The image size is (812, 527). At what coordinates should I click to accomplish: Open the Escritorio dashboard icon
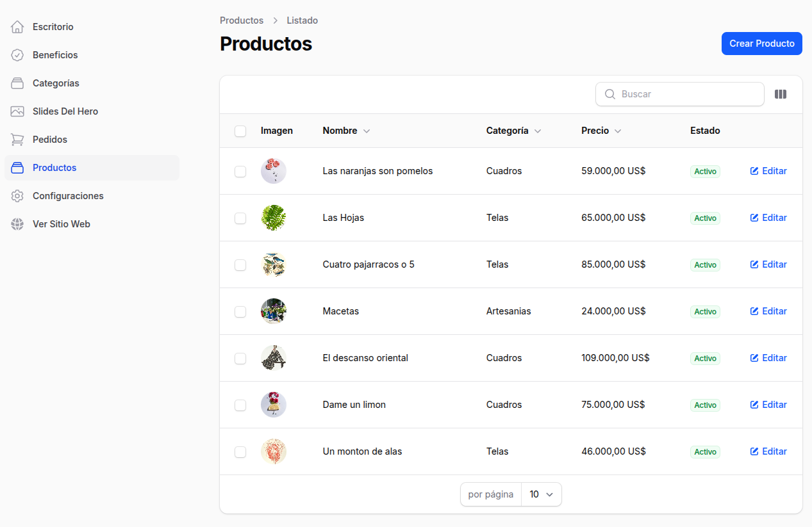point(17,27)
